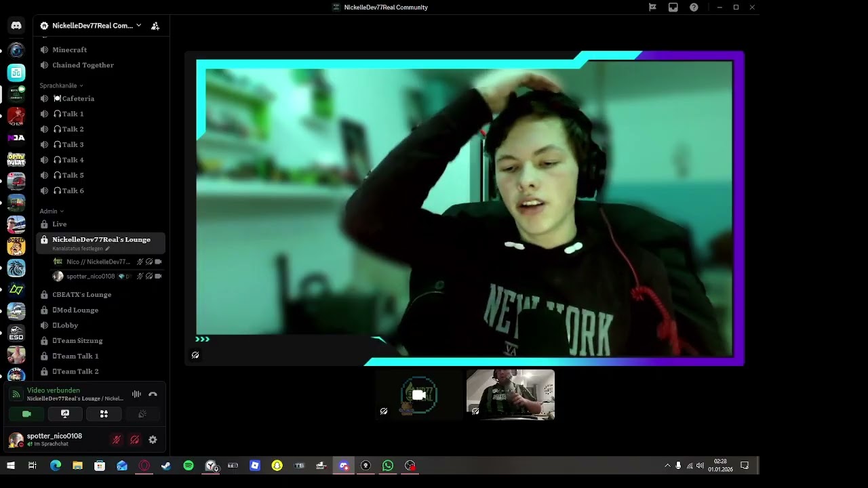
Task: Collapse the Admin category
Action: pos(52,211)
